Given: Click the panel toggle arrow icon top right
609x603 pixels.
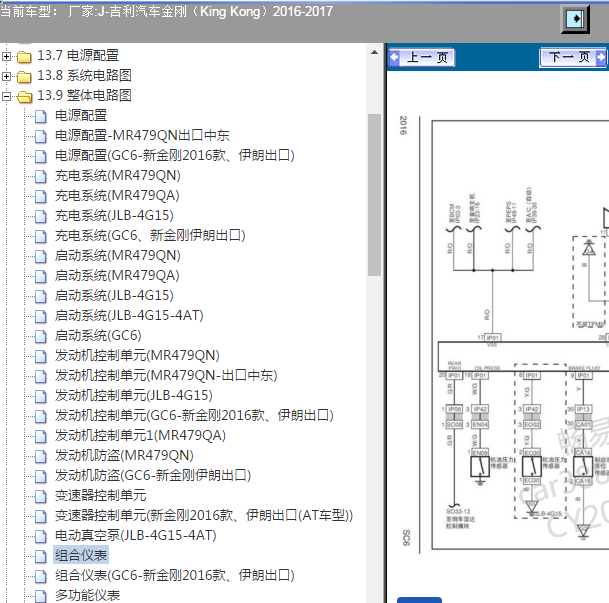Looking at the screenshot, I should tap(575, 19).
